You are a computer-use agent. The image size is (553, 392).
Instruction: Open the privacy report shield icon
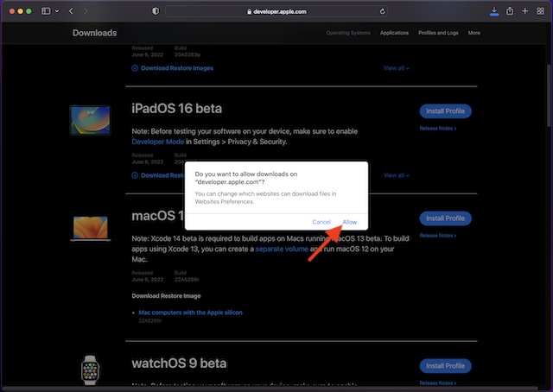click(x=156, y=11)
